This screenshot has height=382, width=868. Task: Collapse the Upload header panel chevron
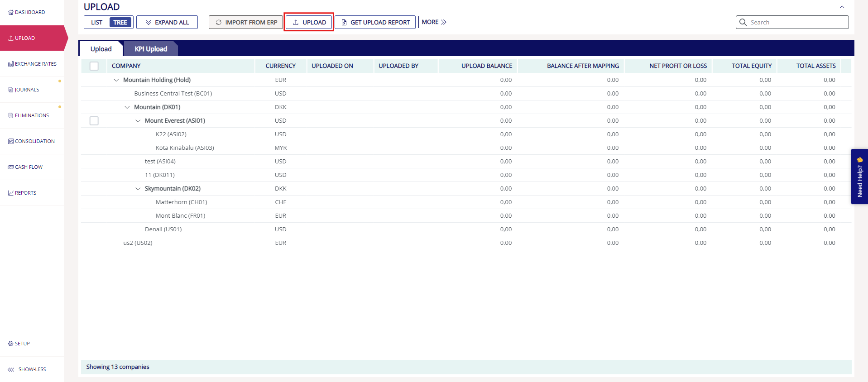click(842, 7)
